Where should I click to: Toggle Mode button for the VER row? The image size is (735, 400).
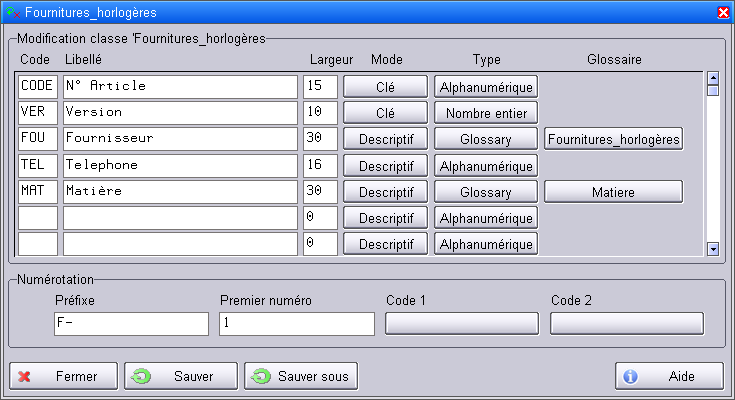click(x=385, y=113)
